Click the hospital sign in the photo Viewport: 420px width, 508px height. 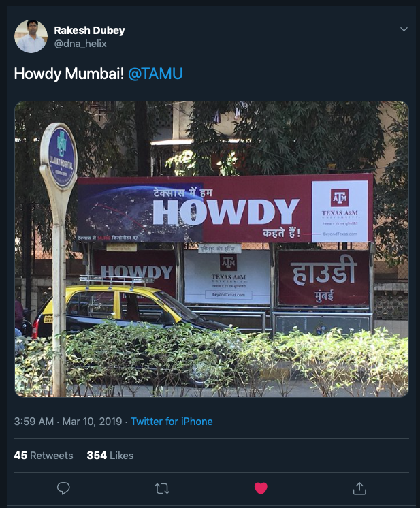click(x=61, y=158)
